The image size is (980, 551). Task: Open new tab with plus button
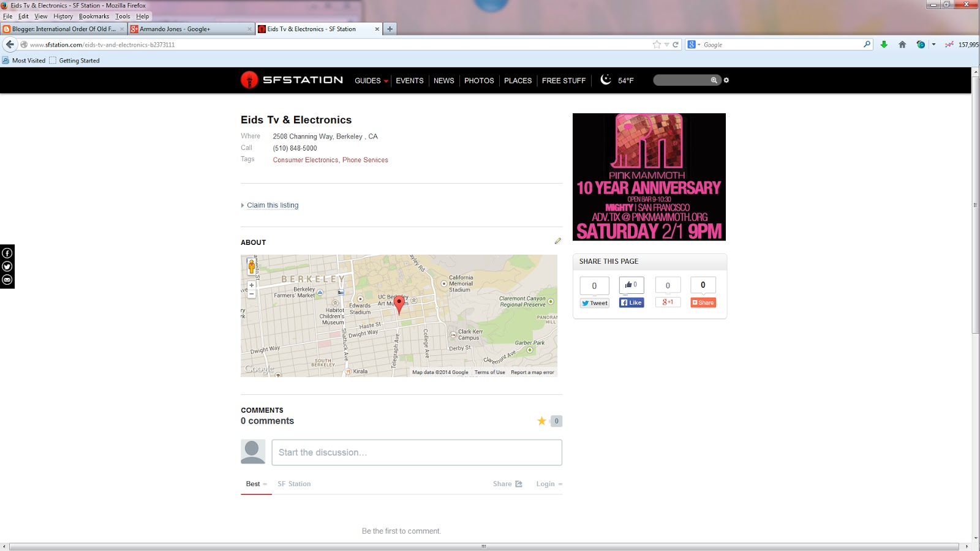pos(390,29)
